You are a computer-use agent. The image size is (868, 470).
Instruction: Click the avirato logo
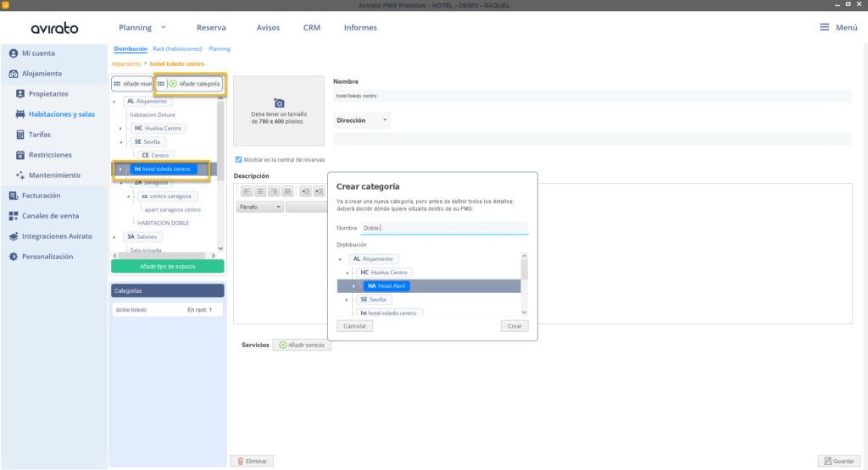pyautogui.click(x=54, y=28)
